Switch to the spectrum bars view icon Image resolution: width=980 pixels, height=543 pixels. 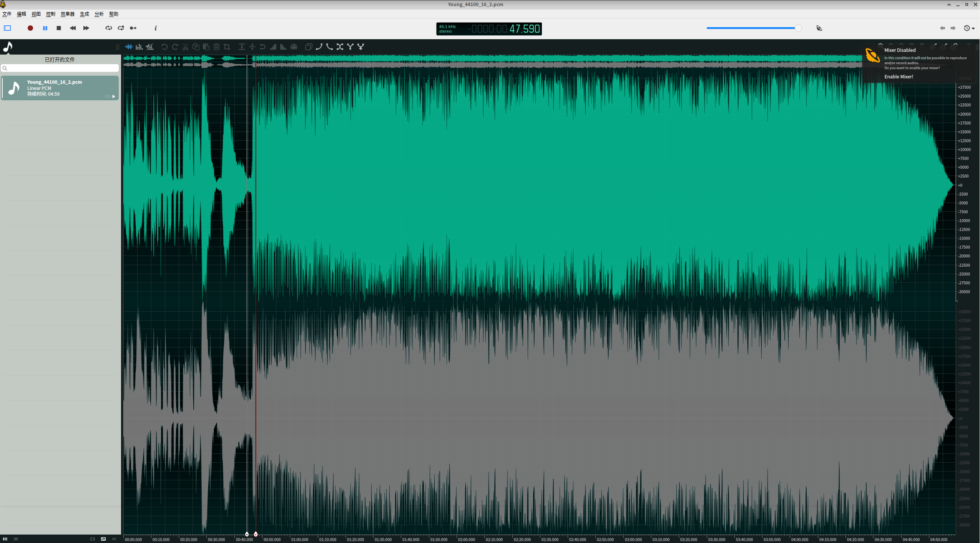coord(139,47)
